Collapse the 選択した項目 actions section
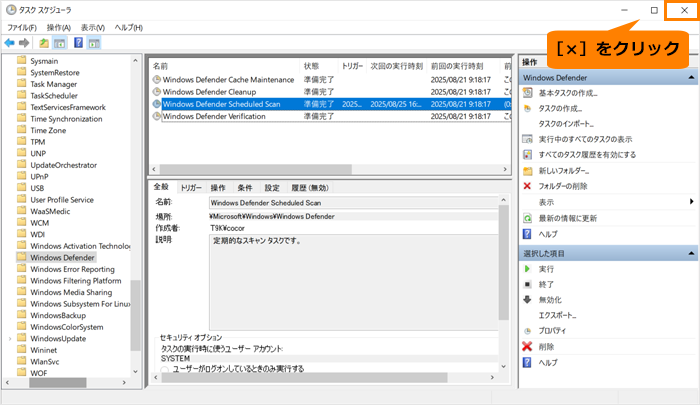The width and height of the screenshot is (700, 405). click(x=691, y=254)
